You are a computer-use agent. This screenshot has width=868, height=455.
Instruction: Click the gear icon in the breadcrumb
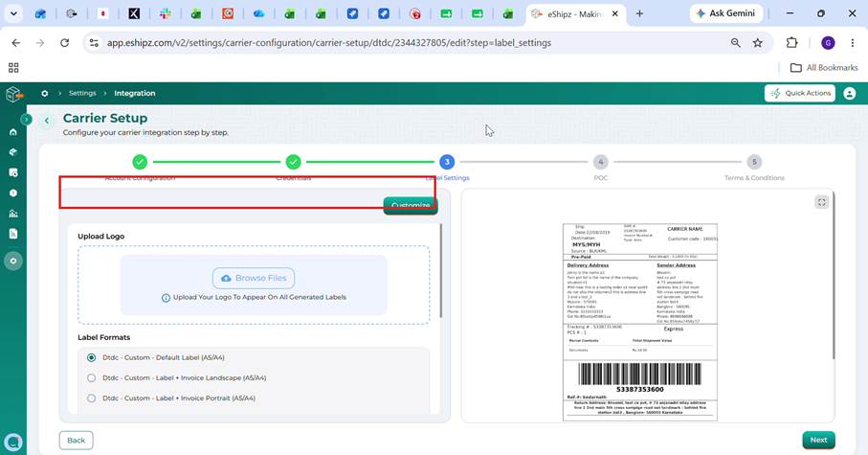click(x=44, y=93)
